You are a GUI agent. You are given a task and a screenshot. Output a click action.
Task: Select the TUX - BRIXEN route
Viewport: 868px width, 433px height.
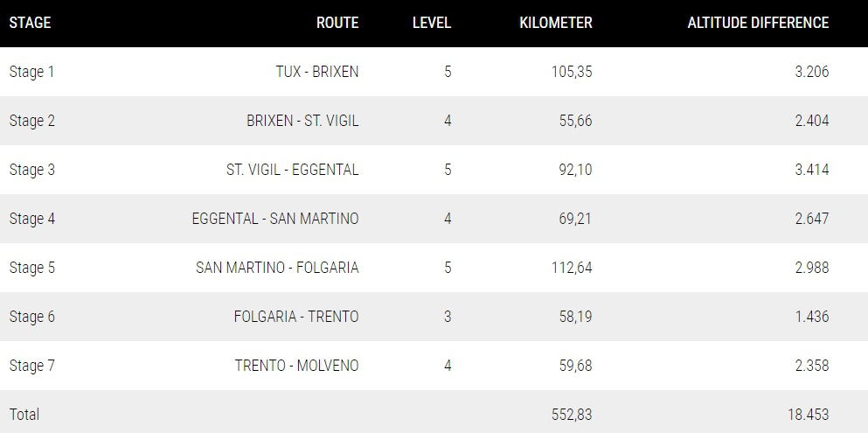pos(317,72)
